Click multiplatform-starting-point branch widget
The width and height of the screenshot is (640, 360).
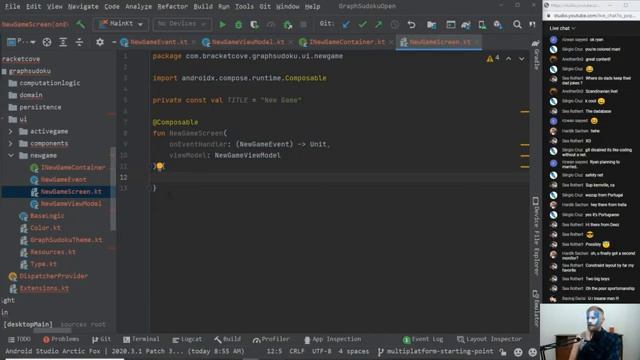(x=435, y=351)
